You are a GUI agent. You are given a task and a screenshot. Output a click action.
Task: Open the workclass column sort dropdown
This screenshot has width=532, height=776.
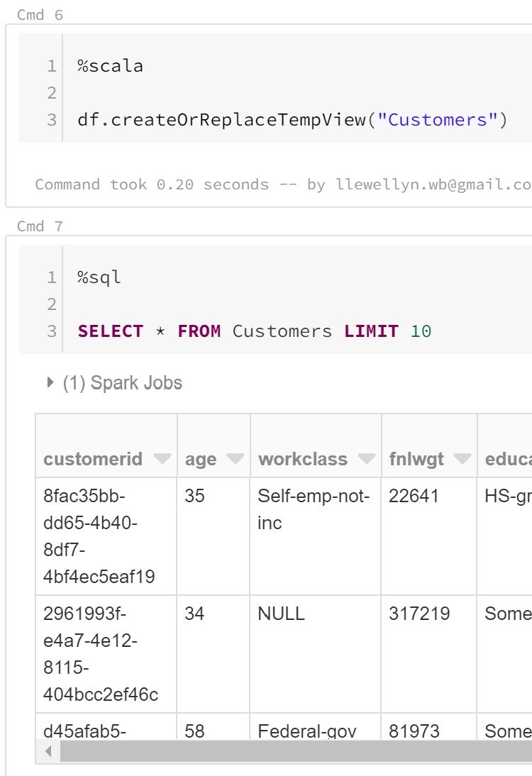[x=367, y=459]
